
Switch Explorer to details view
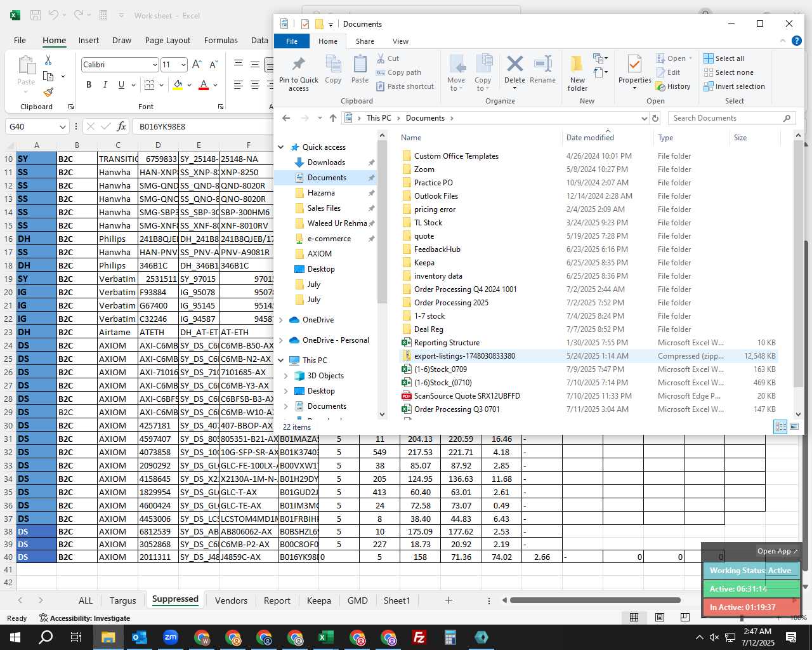point(781,427)
